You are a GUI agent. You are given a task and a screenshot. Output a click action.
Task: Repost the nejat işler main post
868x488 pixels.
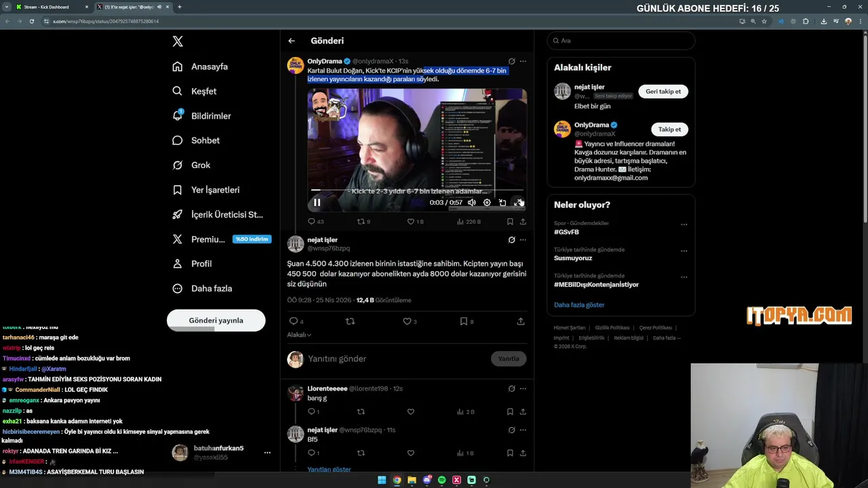point(350,321)
